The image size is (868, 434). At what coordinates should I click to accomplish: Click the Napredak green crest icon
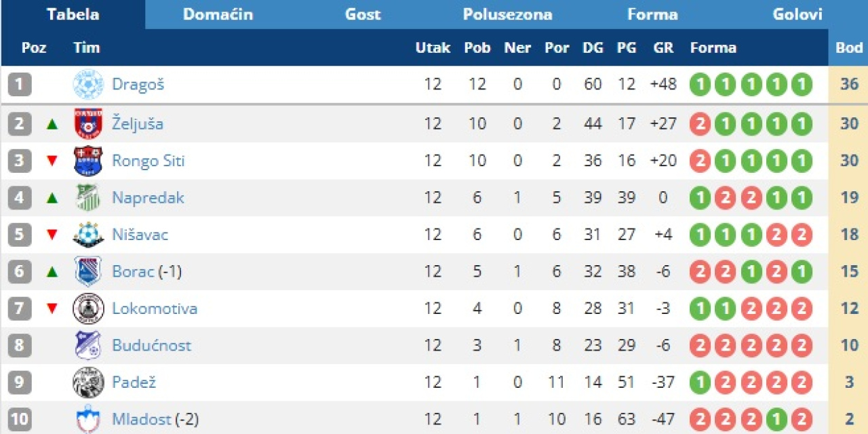tap(88, 197)
